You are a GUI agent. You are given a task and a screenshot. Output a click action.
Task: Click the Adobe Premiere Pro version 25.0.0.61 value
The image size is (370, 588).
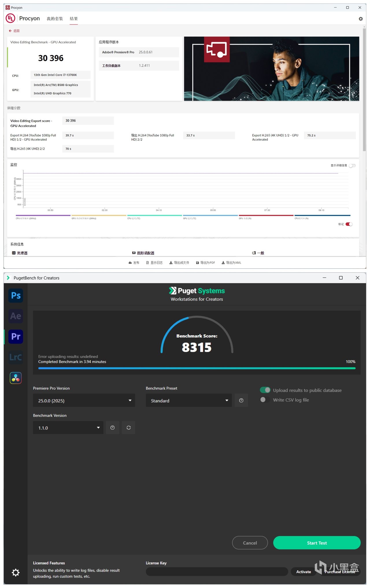tap(146, 52)
